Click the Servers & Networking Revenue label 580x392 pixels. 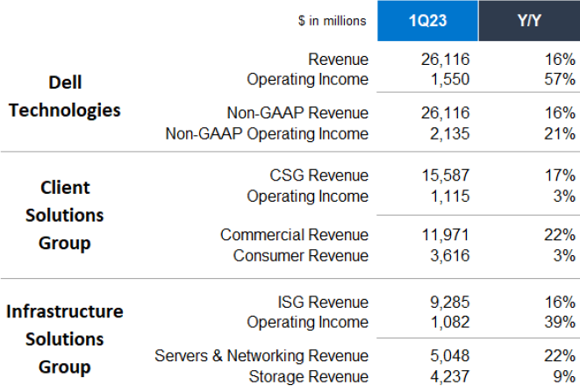261,356
